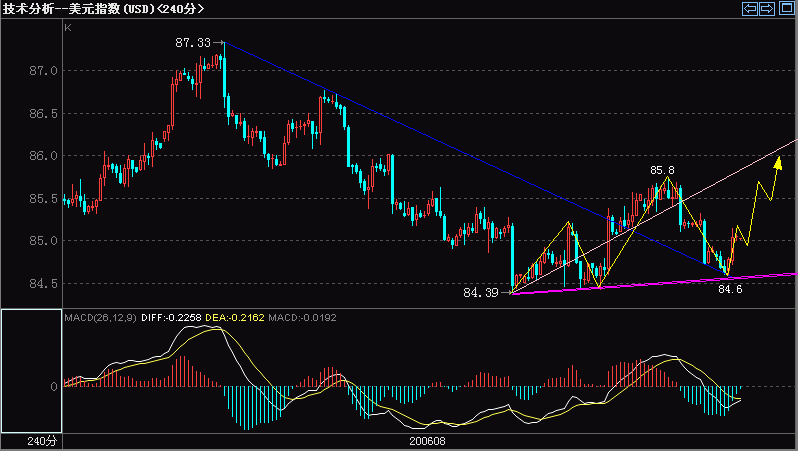
Task: Click the 87.0 price axis label
Action: 43,71
